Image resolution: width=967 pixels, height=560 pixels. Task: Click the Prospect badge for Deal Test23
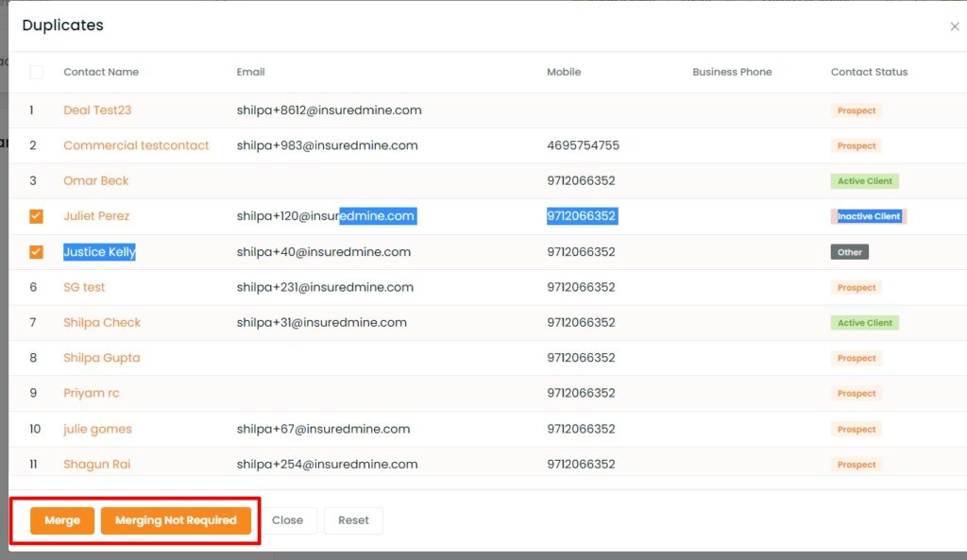[x=857, y=110]
